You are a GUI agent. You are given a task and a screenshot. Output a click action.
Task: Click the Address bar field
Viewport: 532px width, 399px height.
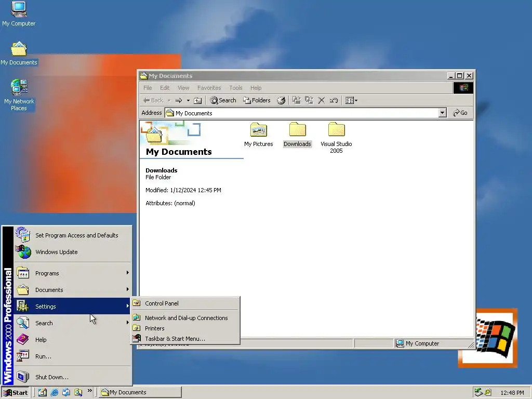pos(302,113)
